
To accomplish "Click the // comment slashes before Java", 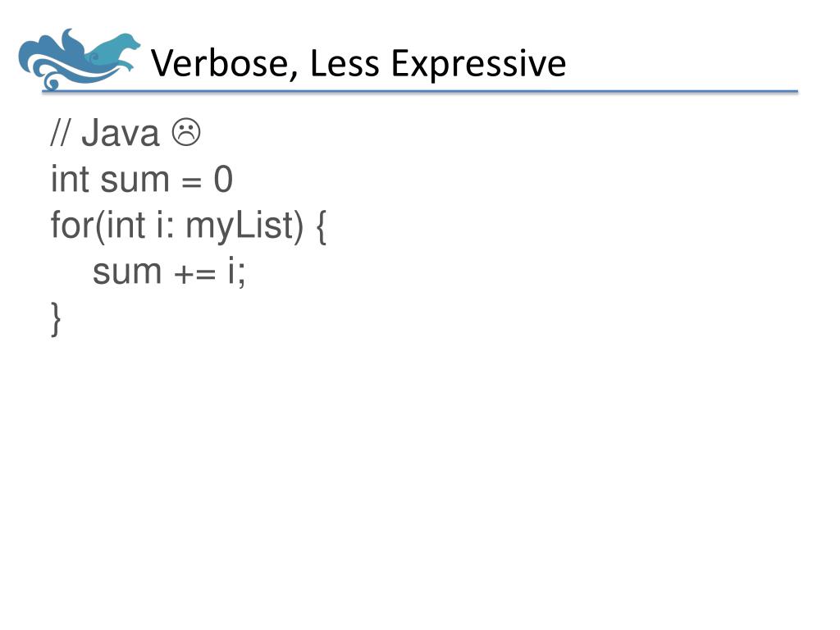I will click(x=60, y=132).
